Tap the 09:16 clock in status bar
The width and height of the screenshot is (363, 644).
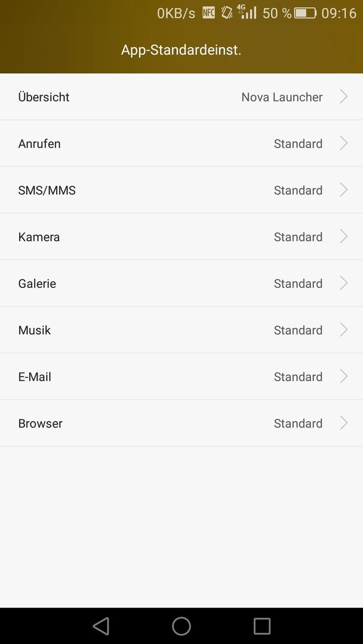(x=339, y=13)
